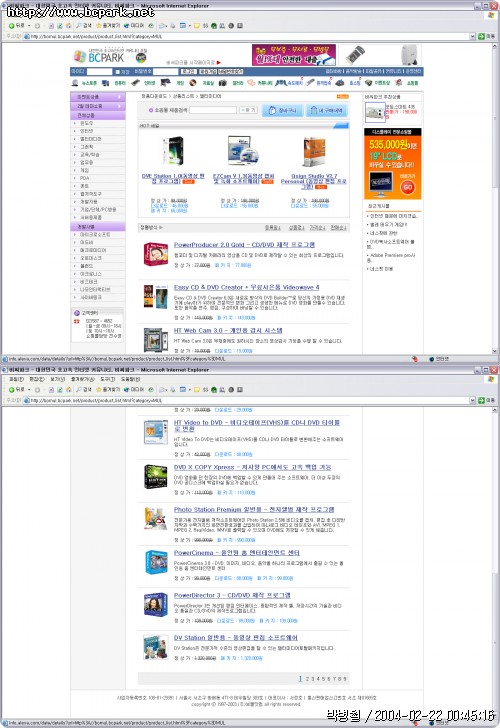
Task: Open Search from the upper window toolbar
Action: 84,26
